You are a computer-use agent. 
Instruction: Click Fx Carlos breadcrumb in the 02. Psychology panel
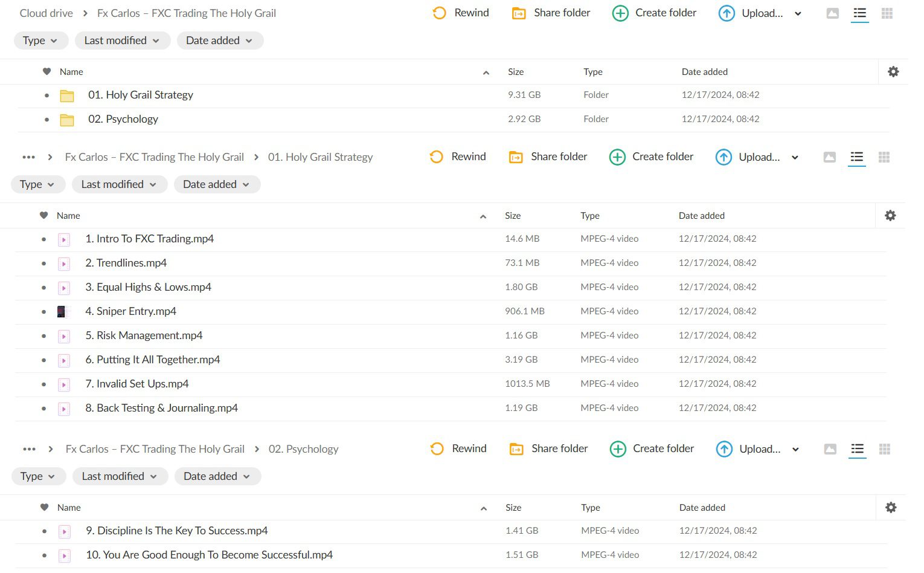(x=155, y=449)
